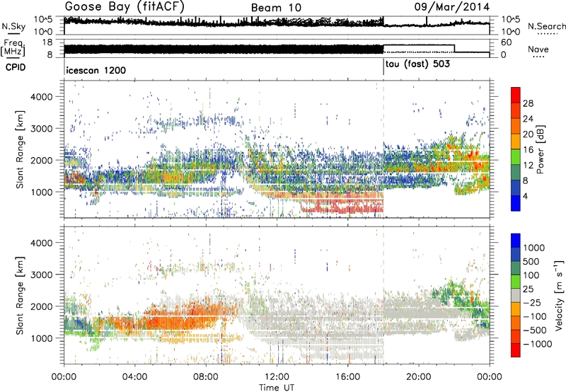Screen dimensions: 566x392
Task: Click the Velocity colorbar value '25'
Action: [528, 289]
